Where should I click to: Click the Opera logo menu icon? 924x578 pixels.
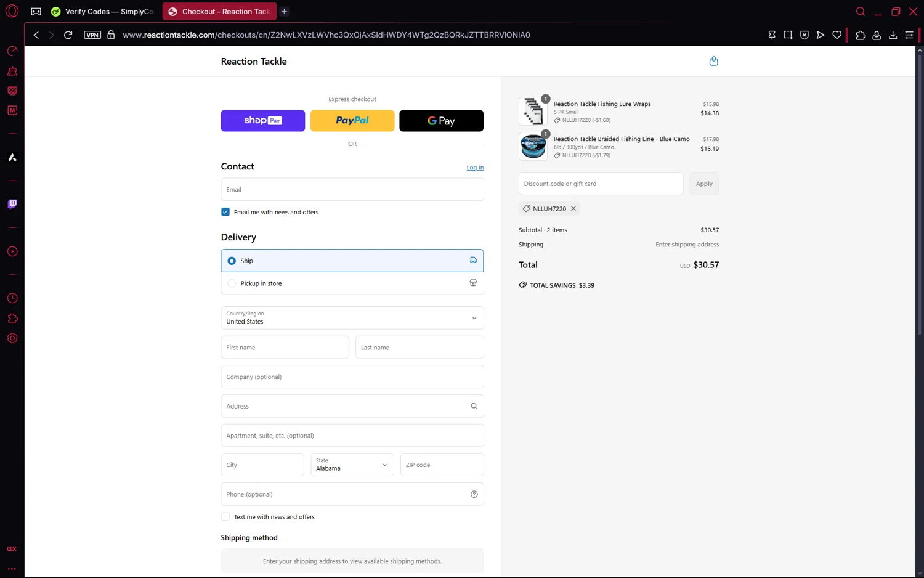tap(12, 11)
